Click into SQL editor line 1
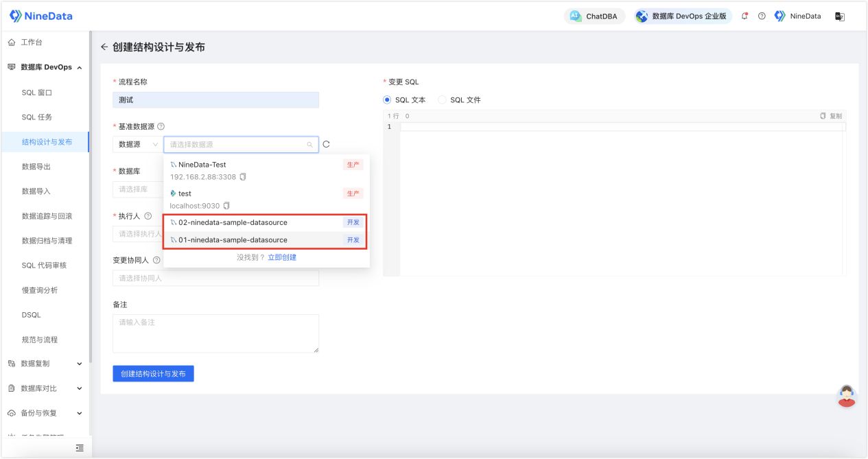This screenshot has width=868, height=459. tap(623, 127)
